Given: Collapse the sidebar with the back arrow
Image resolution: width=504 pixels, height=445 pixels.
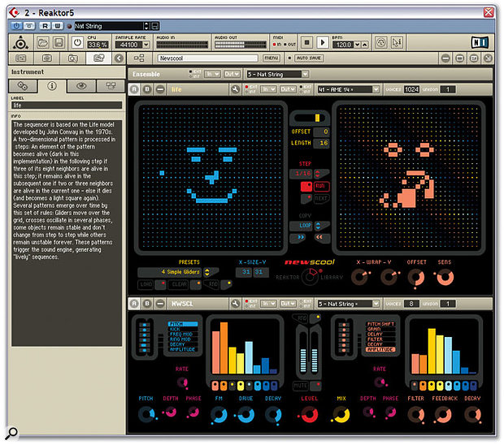Looking at the screenshot, I should [x=119, y=58].
